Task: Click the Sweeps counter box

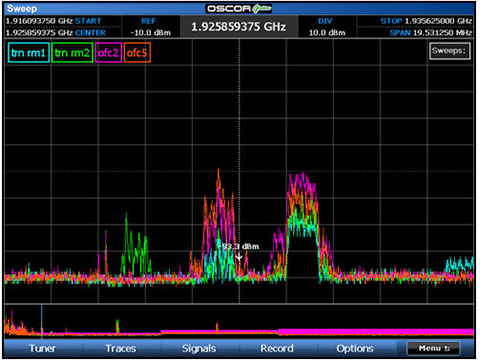Action: click(450, 51)
